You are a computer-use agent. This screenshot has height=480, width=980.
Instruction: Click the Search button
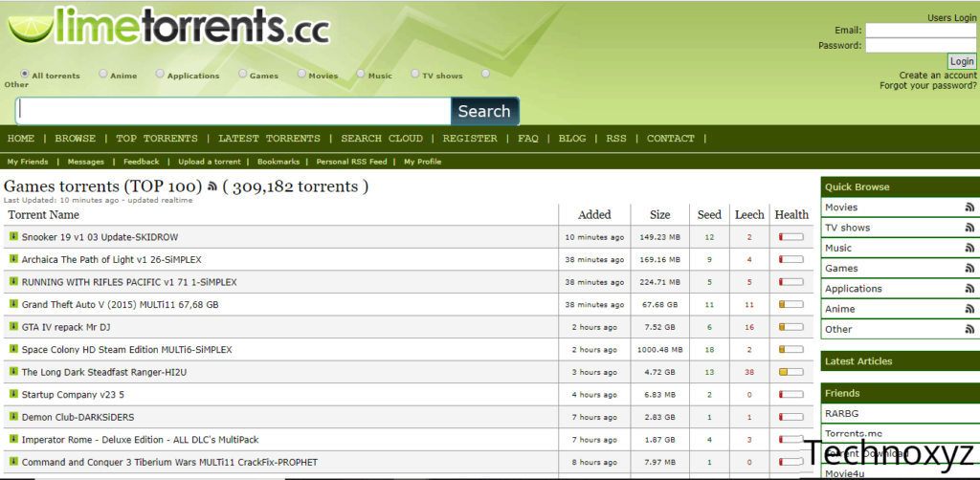(x=484, y=111)
